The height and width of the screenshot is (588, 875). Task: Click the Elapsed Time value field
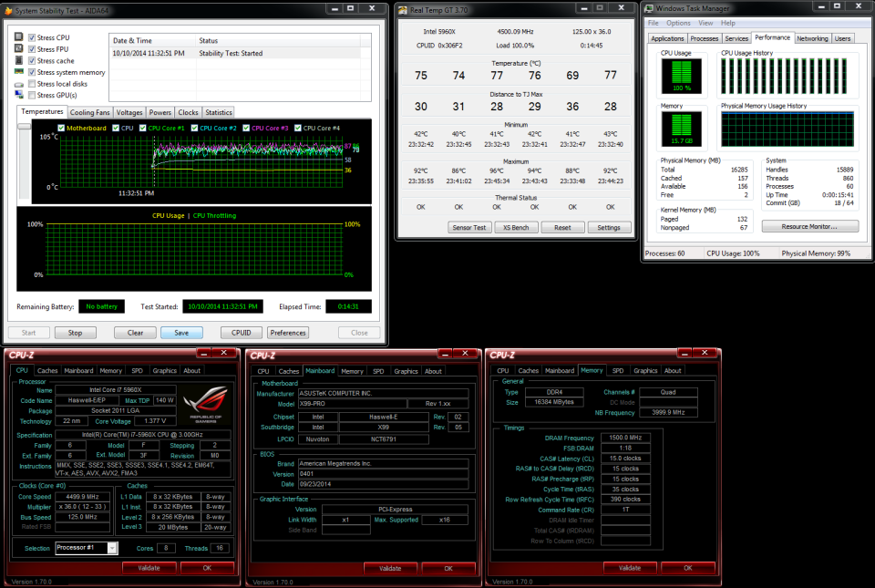[x=348, y=306]
